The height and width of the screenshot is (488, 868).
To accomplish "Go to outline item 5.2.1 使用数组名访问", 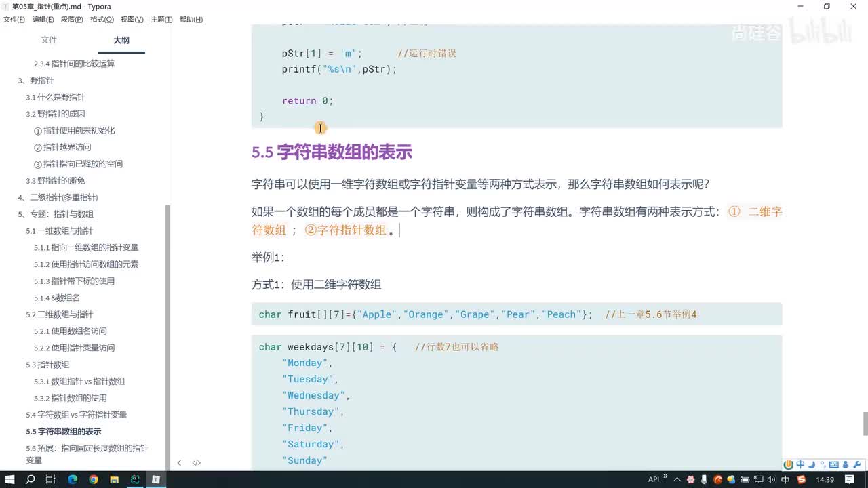I will (71, 331).
